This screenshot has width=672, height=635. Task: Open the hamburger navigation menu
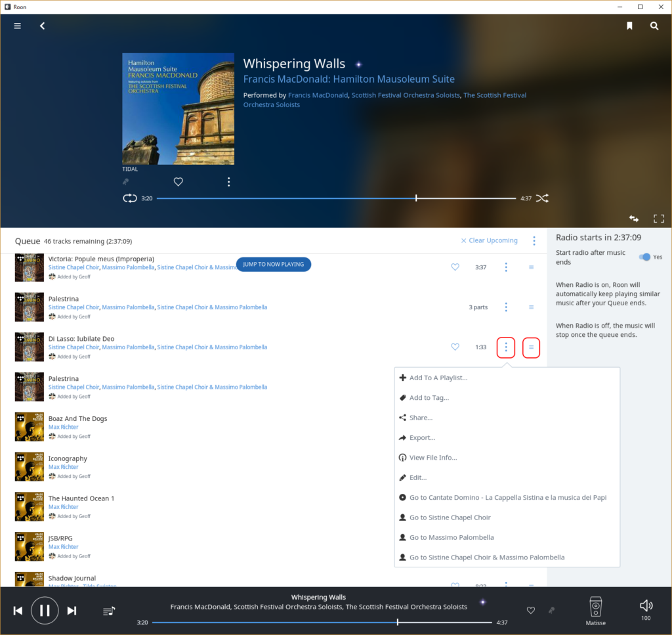click(x=17, y=26)
